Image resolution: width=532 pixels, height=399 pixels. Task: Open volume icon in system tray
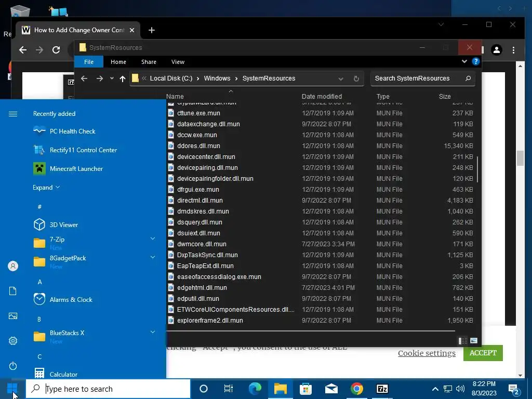coord(460,389)
